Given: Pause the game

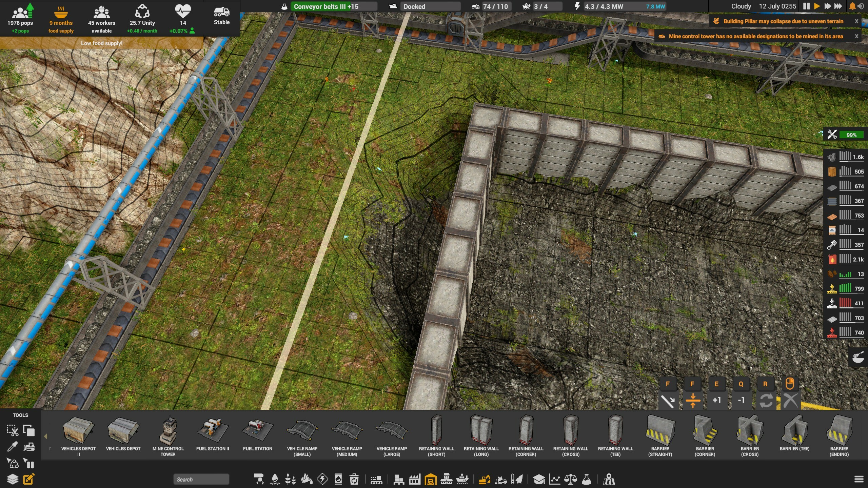Looking at the screenshot, I should coord(806,6).
